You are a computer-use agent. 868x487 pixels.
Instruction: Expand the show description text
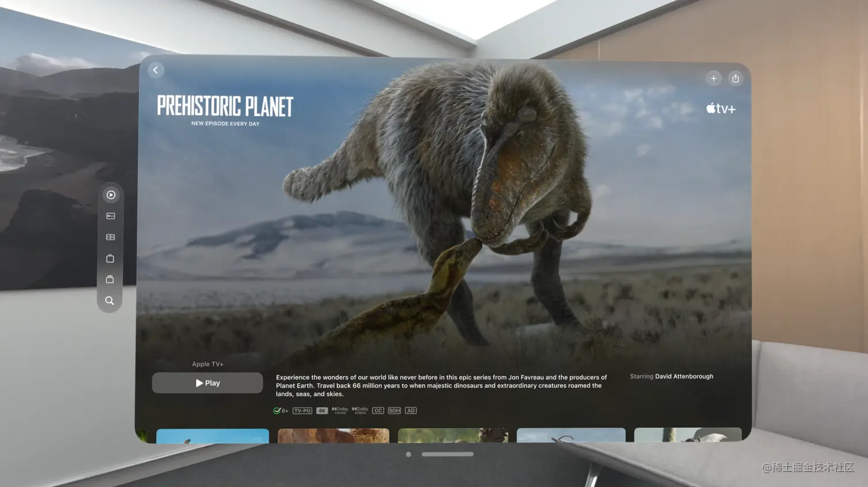441,386
